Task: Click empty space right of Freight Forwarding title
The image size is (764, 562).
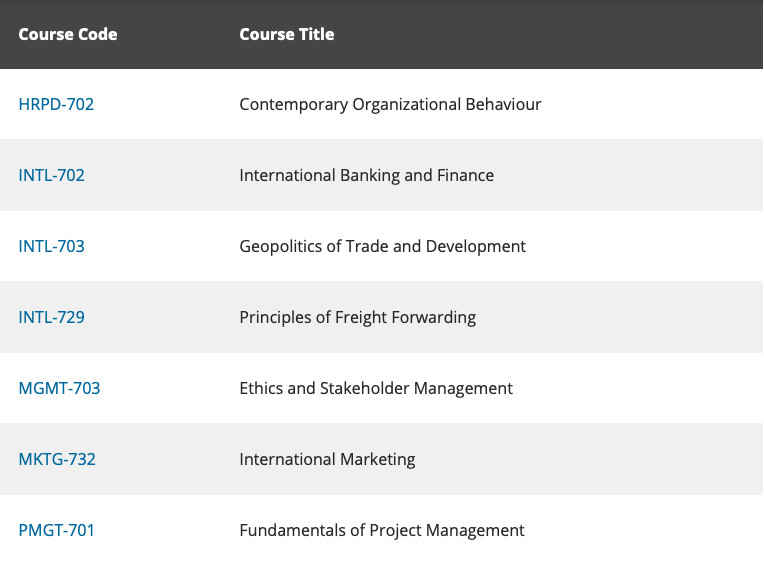Action: tap(620, 317)
